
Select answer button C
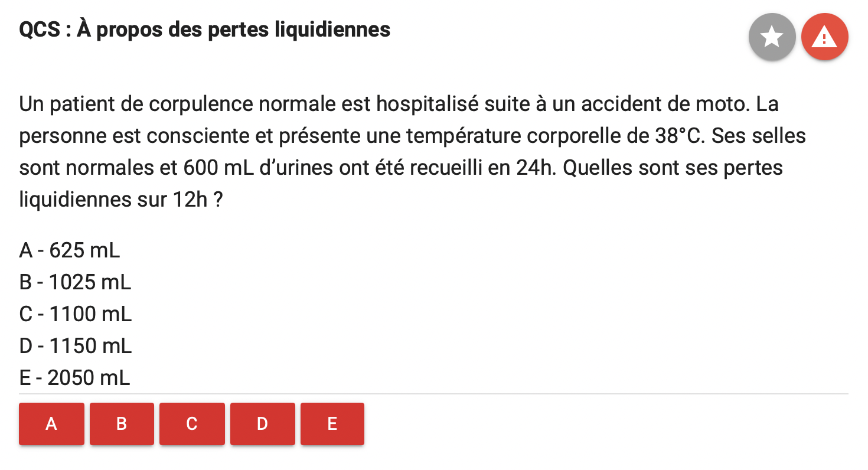coord(192,423)
